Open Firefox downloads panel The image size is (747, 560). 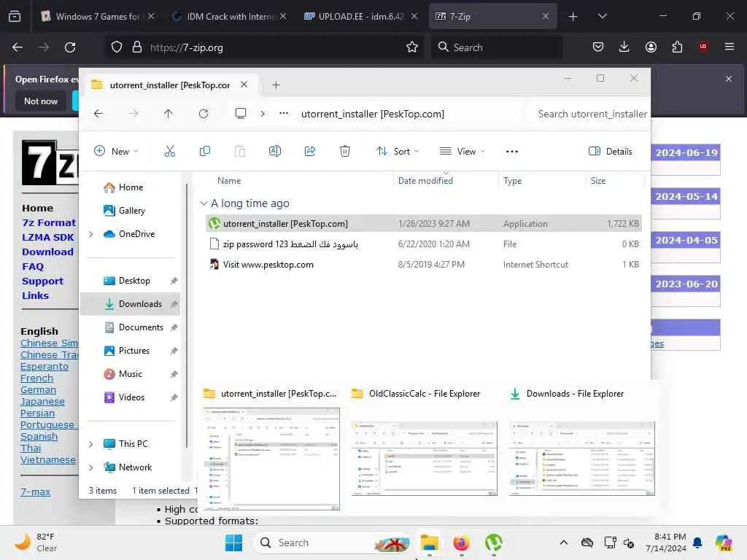tap(624, 47)
